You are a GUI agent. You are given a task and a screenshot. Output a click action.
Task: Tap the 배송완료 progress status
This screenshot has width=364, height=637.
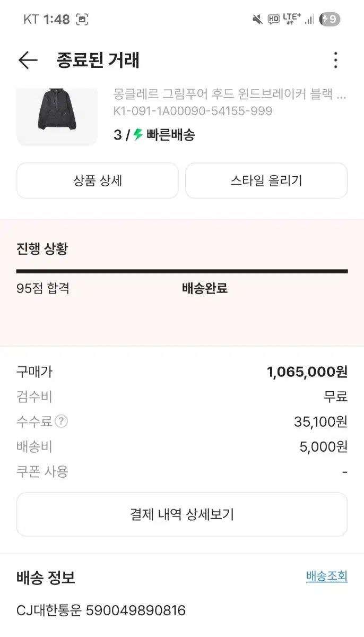tap(205, 289)
